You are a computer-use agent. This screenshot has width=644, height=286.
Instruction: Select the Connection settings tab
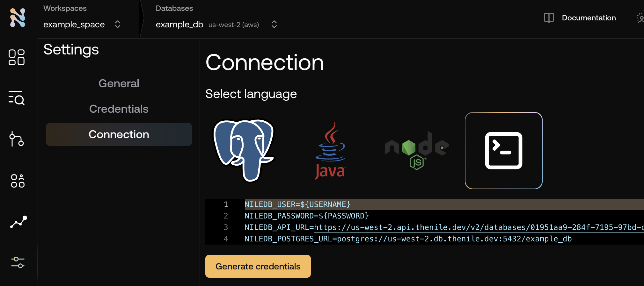click(x=119, y=134)
